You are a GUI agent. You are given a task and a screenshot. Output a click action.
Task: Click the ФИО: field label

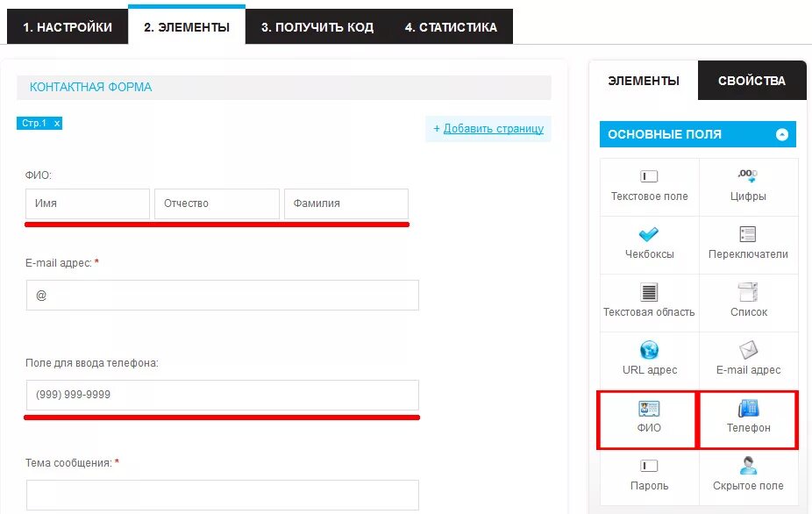39,175
